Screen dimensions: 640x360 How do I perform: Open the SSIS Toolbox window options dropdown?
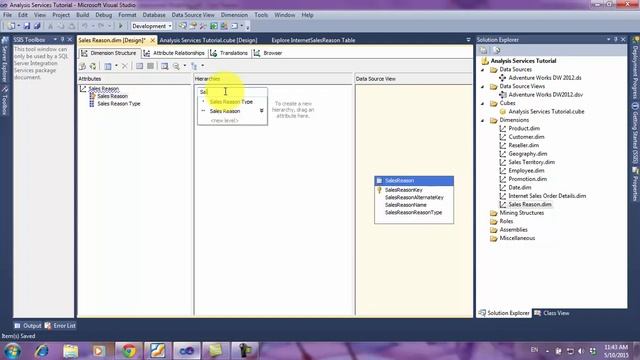pos(55,40)
